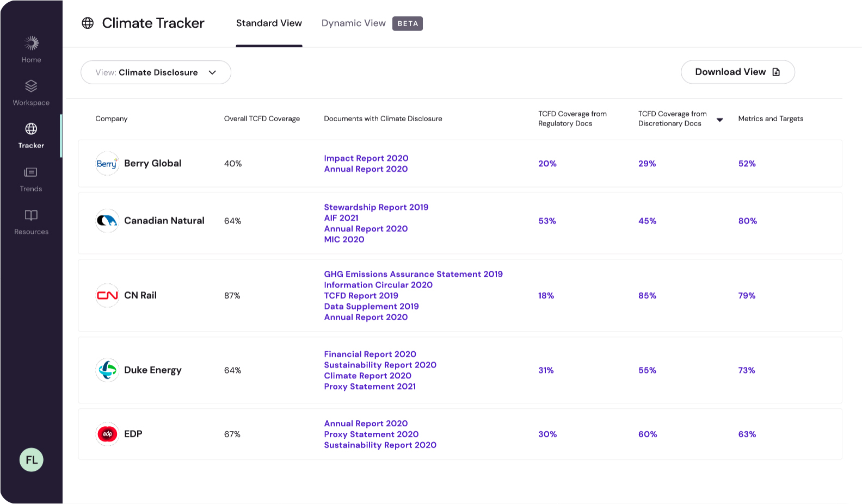The width and height of the screenshot is (862, 504).
Task: Open CN Rail TCFD Report 2019 link
Action: [x=361, y=296]
